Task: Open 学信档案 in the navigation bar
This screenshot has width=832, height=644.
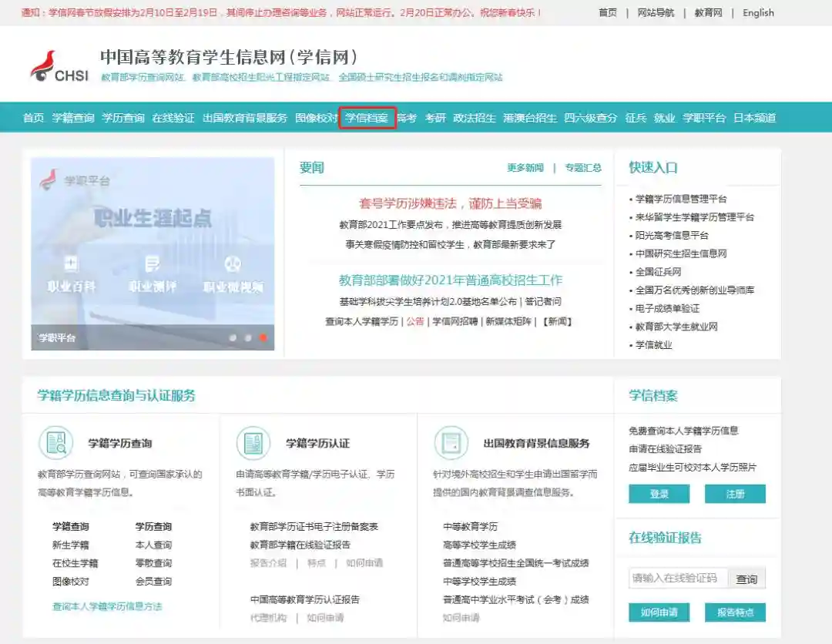Action: click(367, 118)
